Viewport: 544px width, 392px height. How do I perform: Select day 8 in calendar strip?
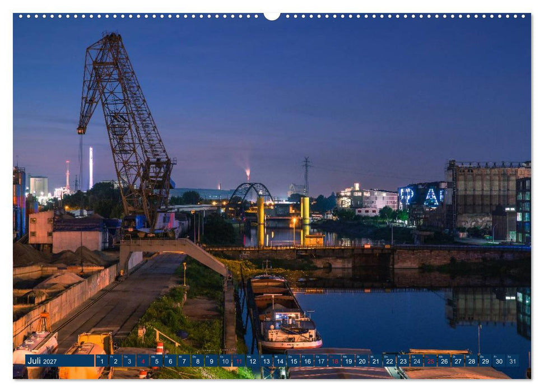197,361
